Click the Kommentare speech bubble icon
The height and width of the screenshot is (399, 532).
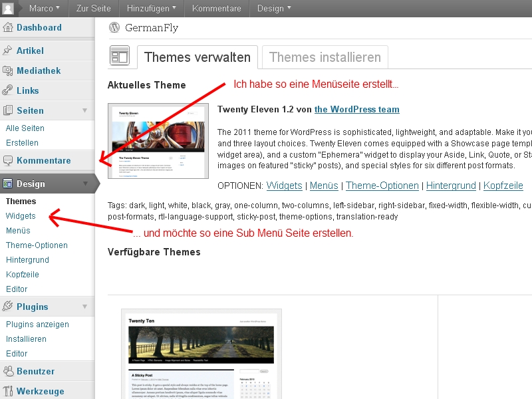(8, 160)
